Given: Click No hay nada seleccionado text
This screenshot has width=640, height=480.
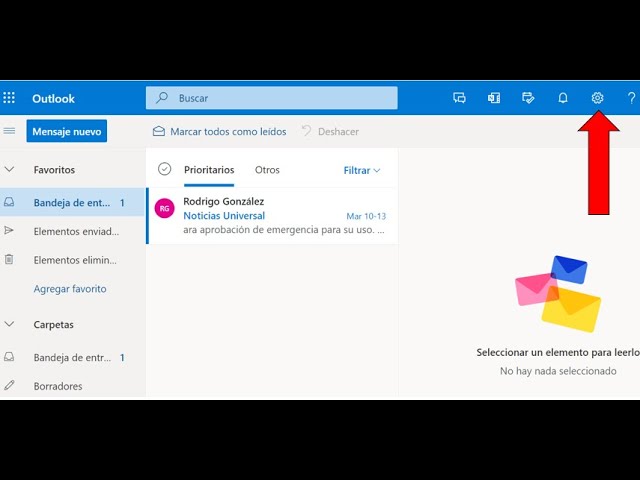Looking at the screenshot, I should [558, 371].
